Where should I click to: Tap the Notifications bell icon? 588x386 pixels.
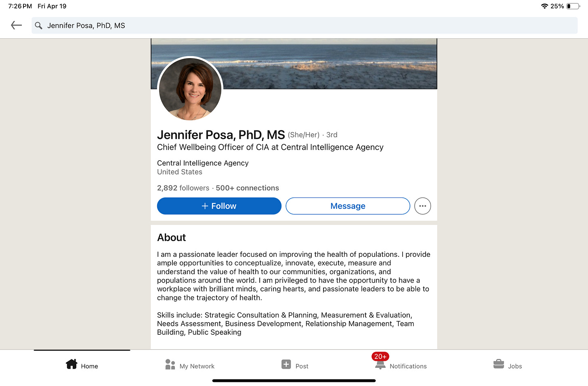pyautogui.click(x=380, y=365)
